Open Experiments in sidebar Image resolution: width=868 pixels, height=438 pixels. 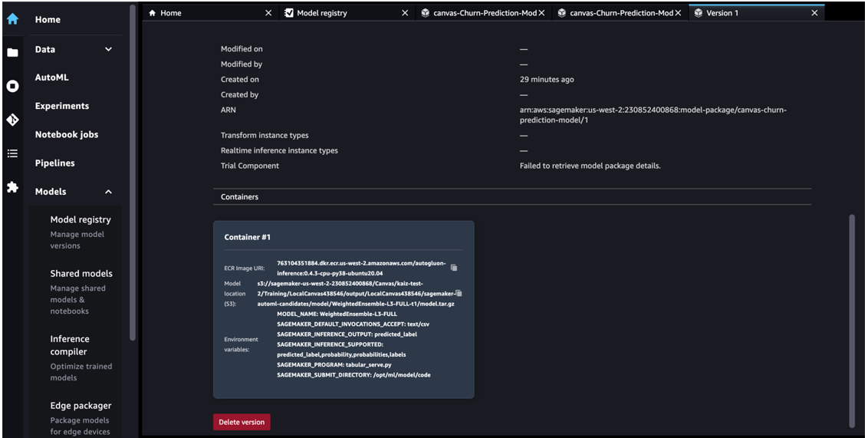[x=62, y=106]
